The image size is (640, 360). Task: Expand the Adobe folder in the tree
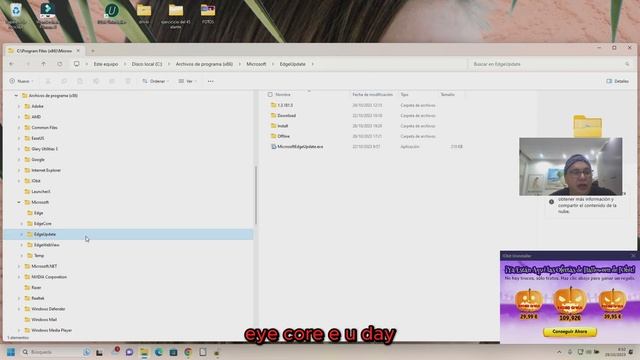click(x=19, y=106)
